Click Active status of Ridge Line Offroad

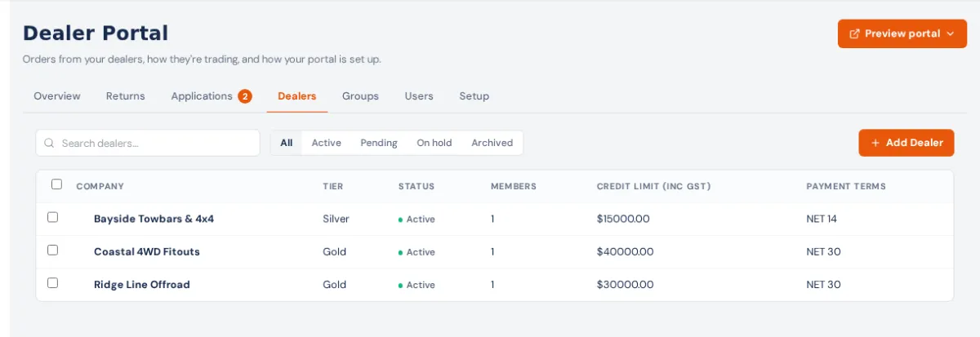[x=416, y=285]
